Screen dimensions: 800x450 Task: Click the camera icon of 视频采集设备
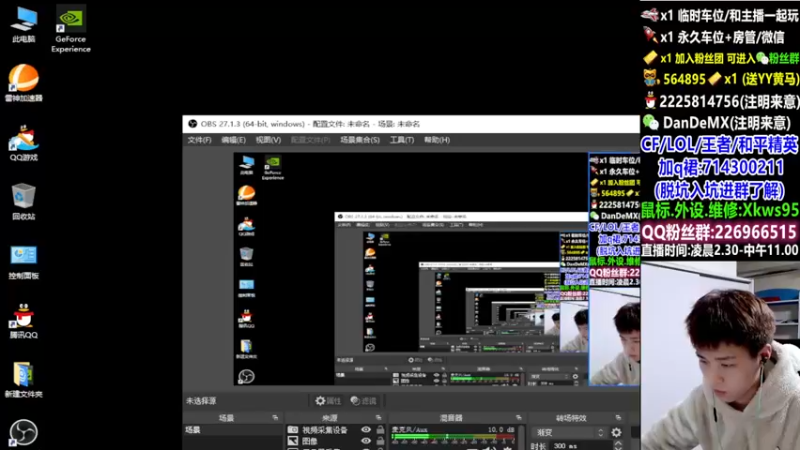[x=293, y=430]
